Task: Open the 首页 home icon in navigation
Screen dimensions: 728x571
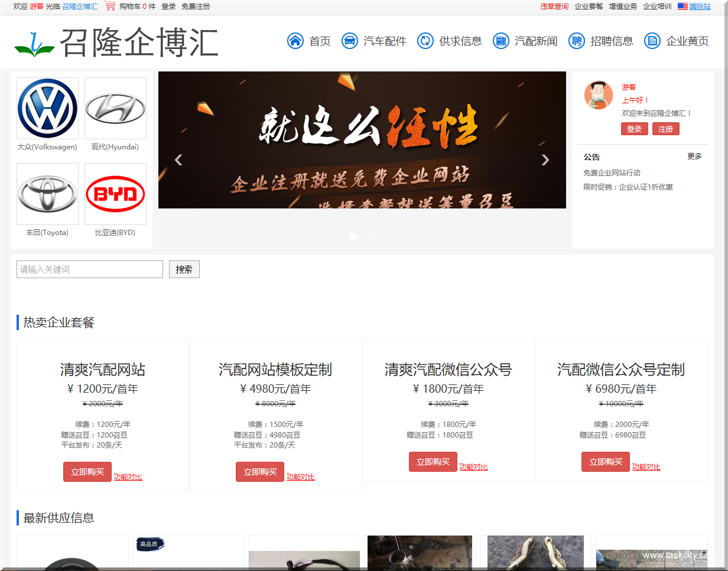Action: pos(295,41)
